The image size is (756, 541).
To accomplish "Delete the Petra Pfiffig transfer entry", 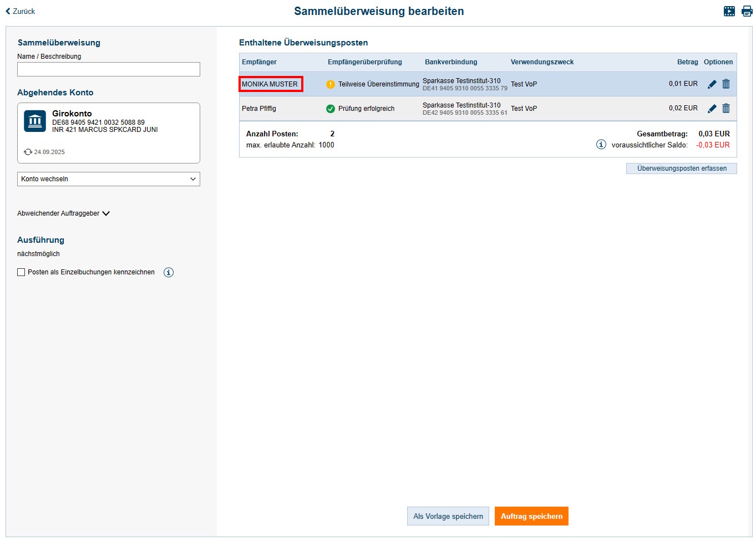I will coord(726,109).
